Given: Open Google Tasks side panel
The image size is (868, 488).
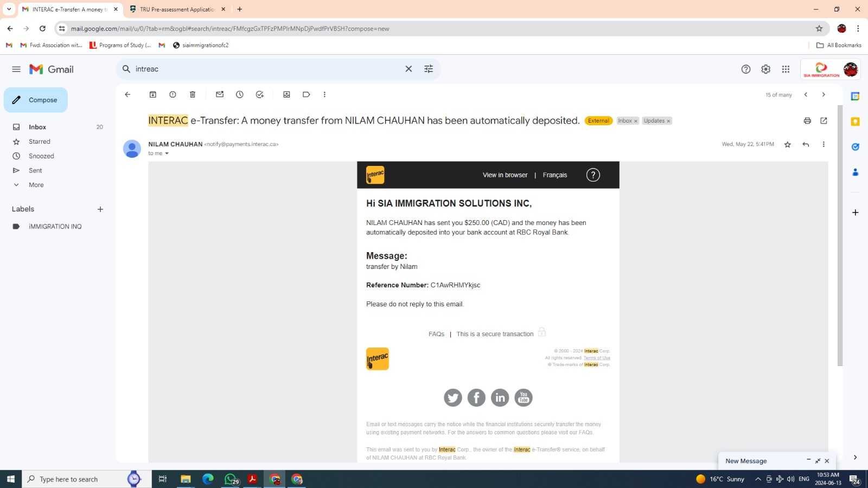Looking at the screenshot, I should click(855, 147).
